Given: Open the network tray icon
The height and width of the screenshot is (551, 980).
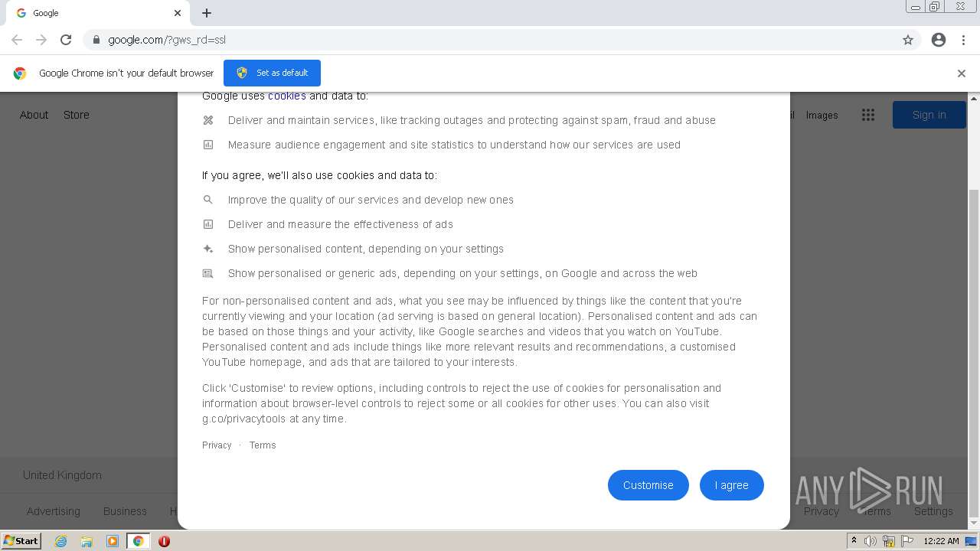Looking at the screenshot, I should tap(889, 541).
